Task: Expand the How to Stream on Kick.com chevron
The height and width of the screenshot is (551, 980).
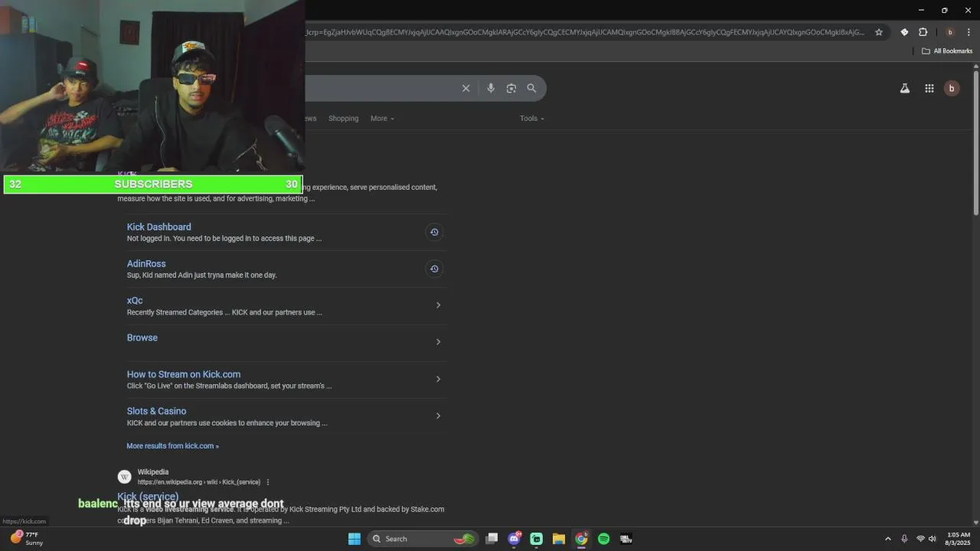Action: coord(438,379)
